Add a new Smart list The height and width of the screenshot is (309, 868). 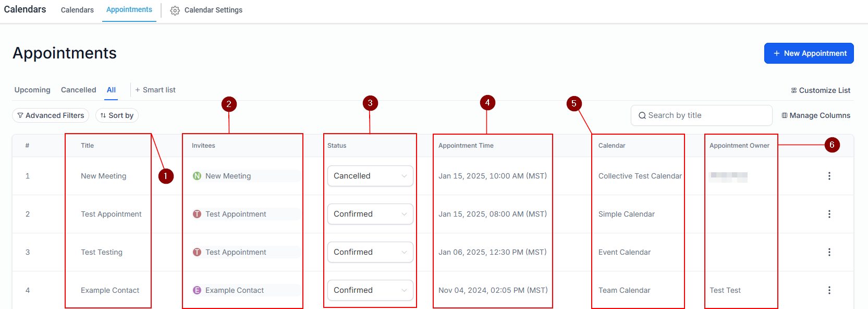(x=155, y=90)
